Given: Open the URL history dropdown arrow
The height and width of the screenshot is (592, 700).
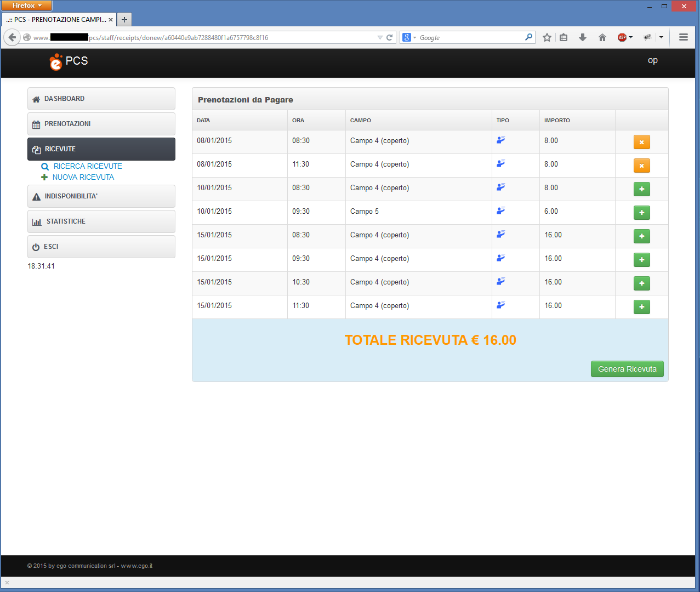Looking at the screenshot, I should click(x=380, y=38).
